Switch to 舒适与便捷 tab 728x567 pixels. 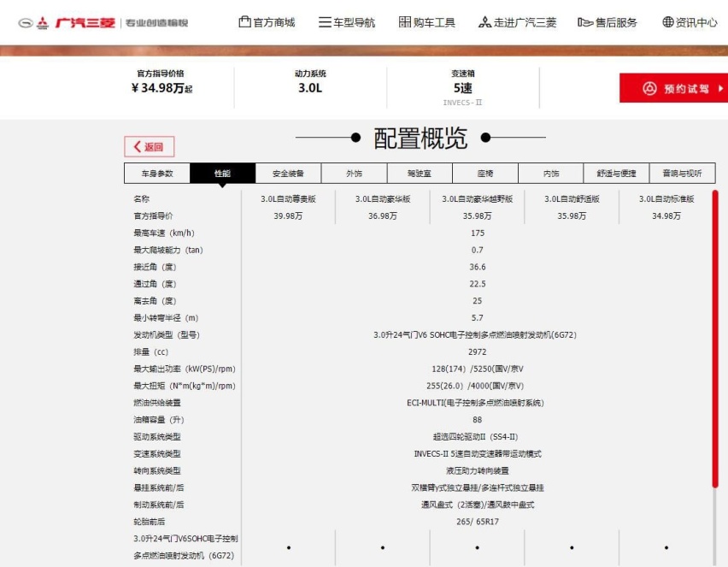[x=616, y=174]
